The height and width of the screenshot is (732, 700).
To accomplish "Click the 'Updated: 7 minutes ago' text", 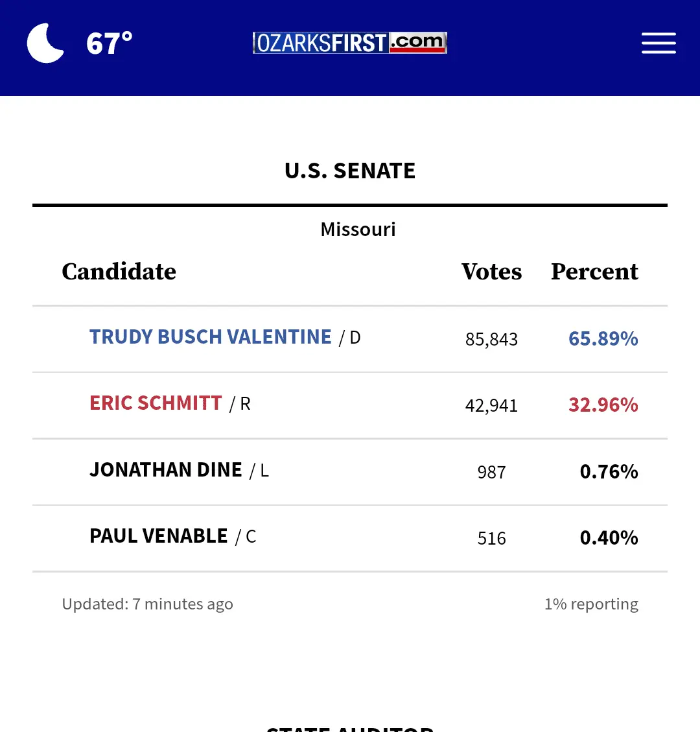I will [x=147, y=604].
